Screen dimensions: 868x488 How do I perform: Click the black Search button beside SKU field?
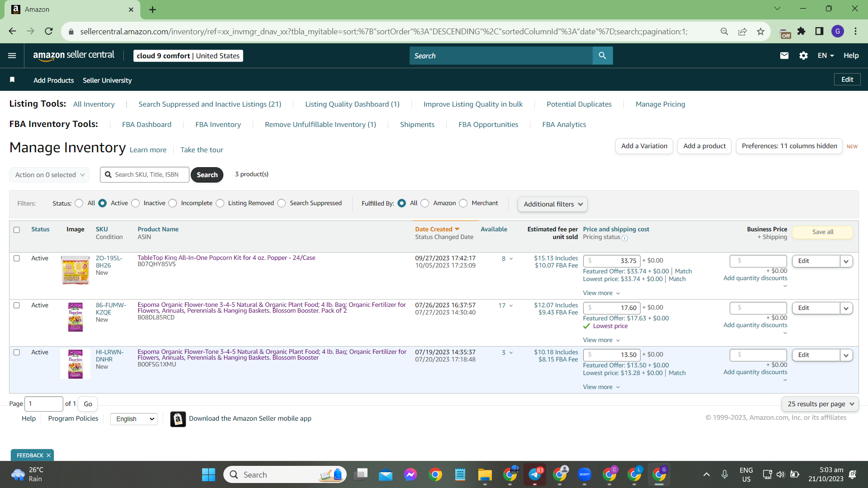(207, 175)
